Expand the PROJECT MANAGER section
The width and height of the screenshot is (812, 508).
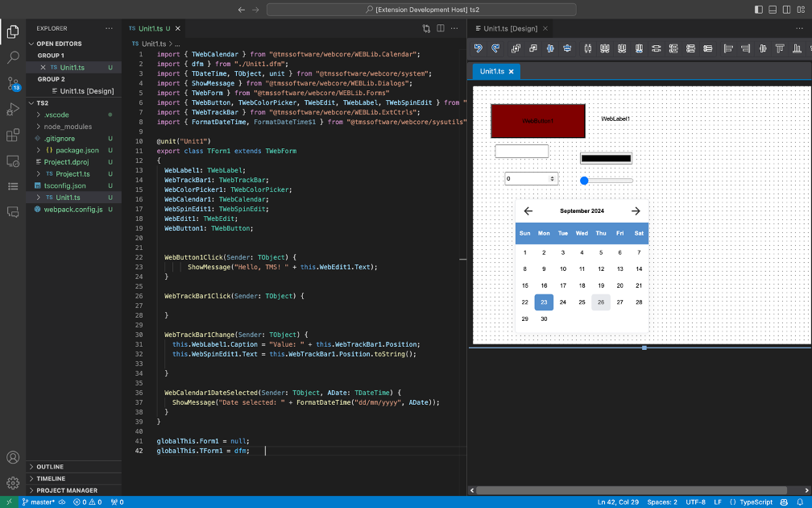click(x=73, y=490)
